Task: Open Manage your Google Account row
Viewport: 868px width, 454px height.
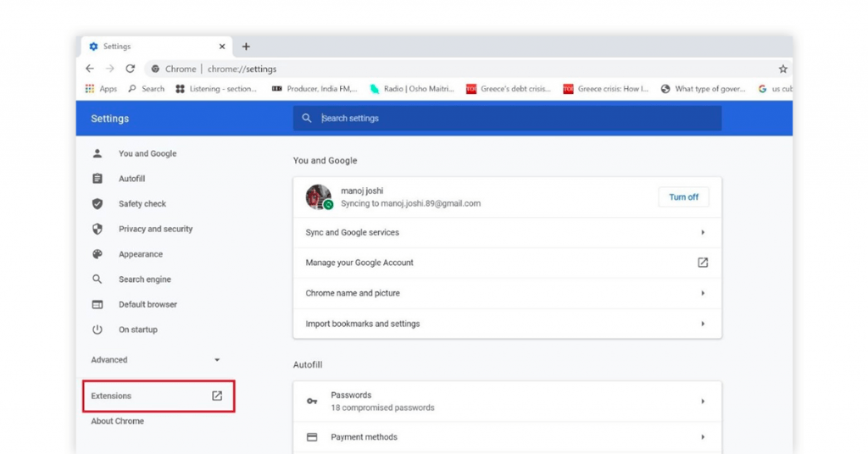Action: (507, 263)
